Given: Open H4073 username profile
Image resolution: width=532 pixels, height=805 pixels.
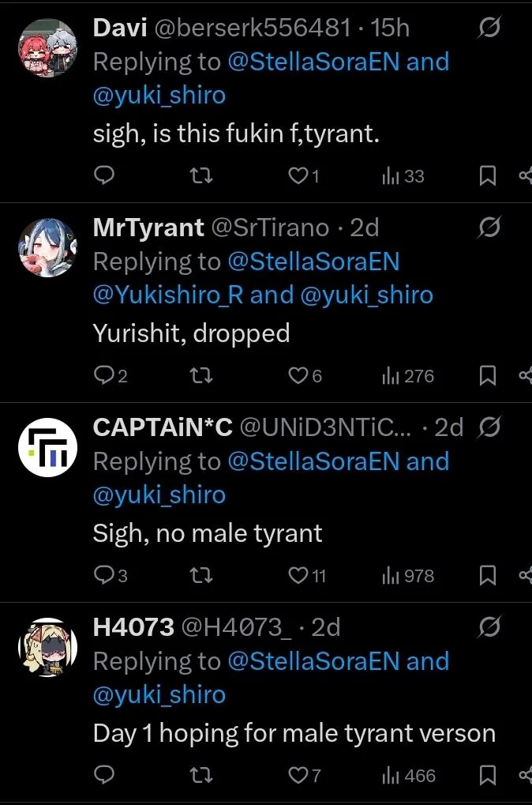Looking at the screenshot, I should [x=133, y=627].
